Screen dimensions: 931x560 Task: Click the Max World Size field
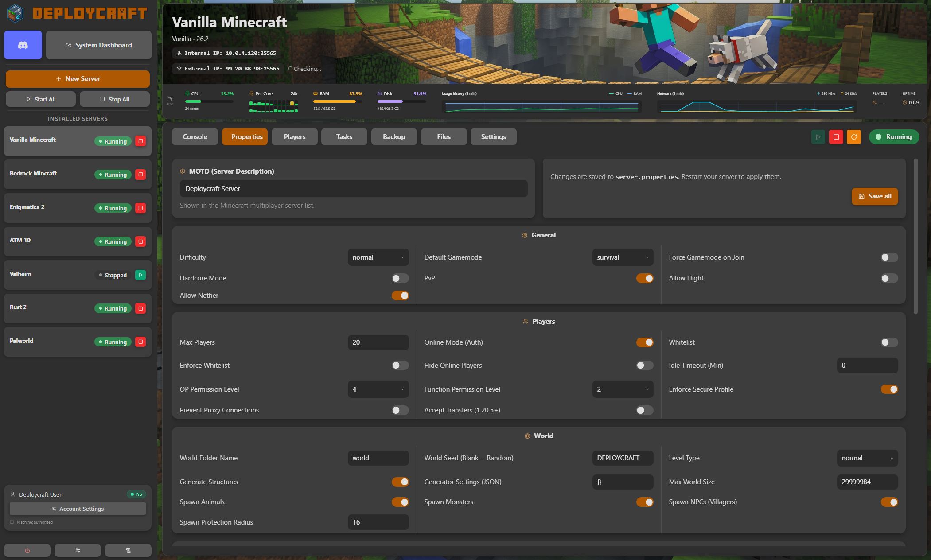867,482
